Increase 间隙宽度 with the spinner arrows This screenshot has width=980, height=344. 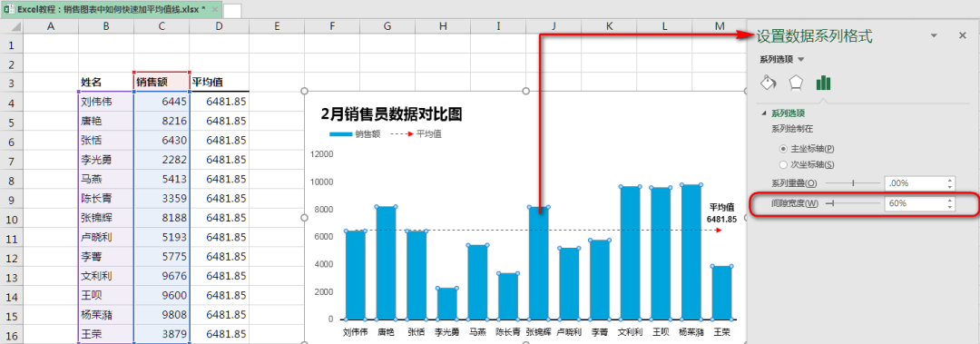tap(950, 201)
